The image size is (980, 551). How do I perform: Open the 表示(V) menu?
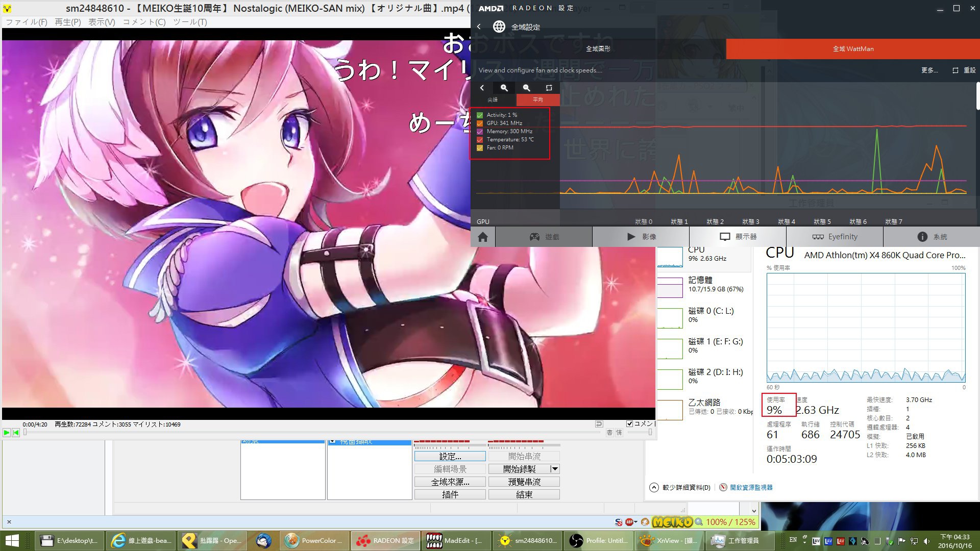(x=102, y=22)
